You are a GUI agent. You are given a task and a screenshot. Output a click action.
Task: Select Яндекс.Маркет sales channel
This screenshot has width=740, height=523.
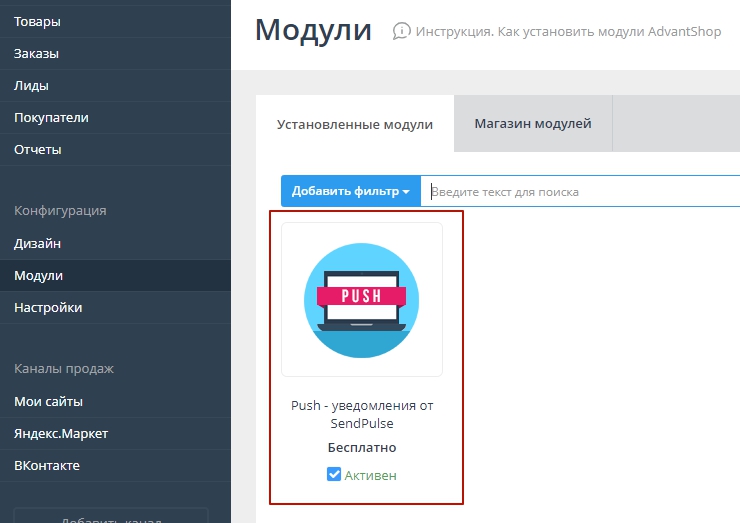pos(61,433)
